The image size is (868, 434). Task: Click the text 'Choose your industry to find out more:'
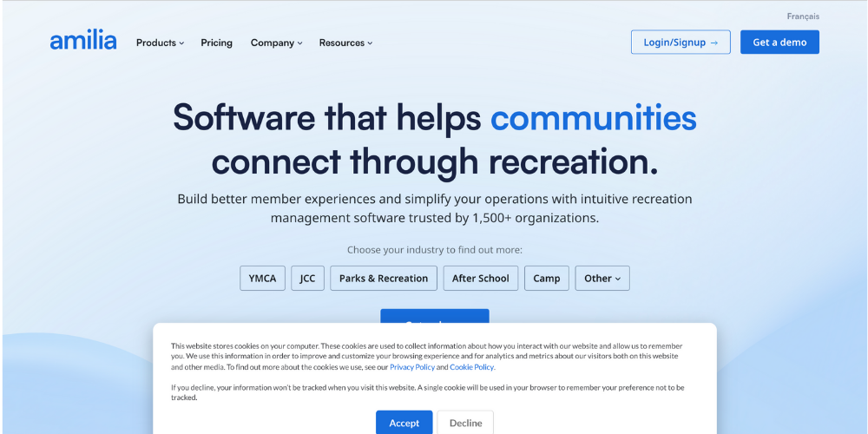(435, 250)
